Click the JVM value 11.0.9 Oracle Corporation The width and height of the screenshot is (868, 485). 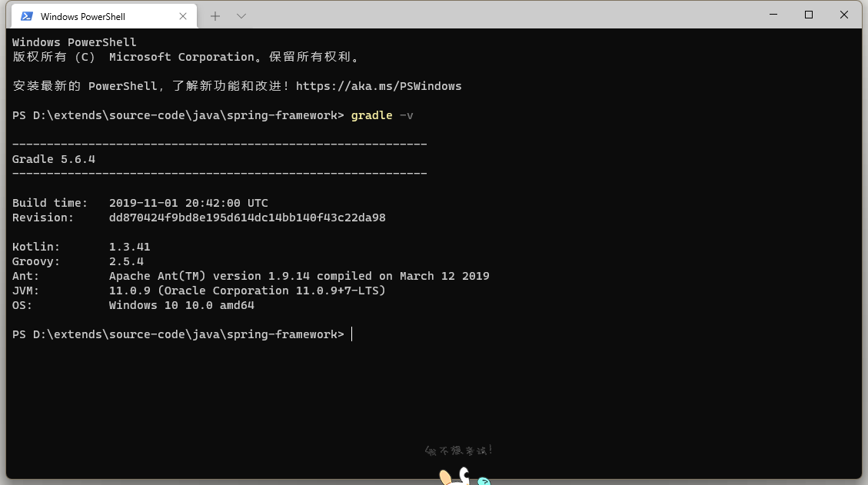pyautogui.click(x=247, y=291)
